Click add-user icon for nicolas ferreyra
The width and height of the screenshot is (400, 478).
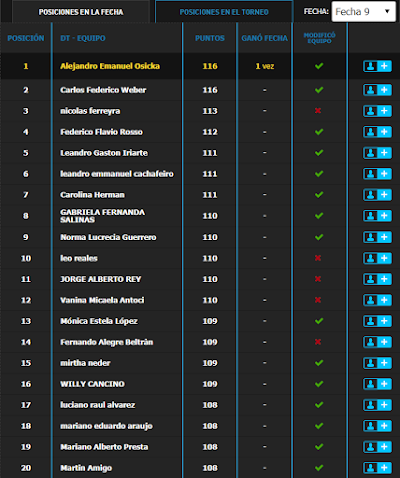coord(377,111)
